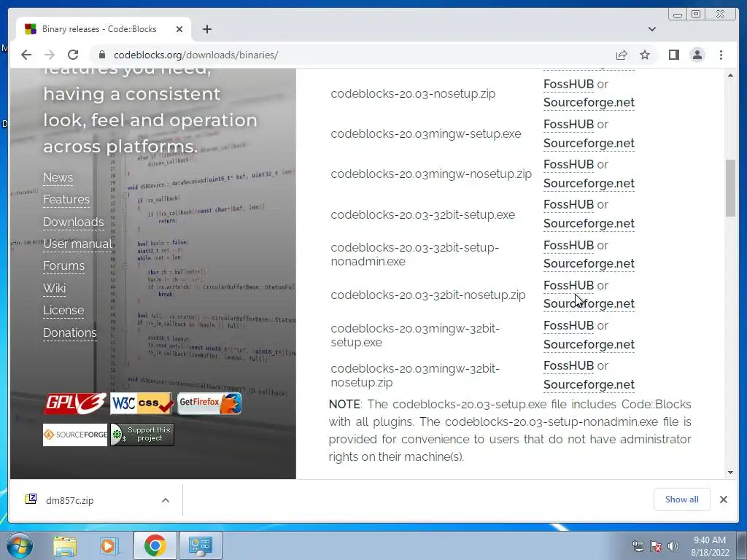
Task: Close the Binary releases tab
Action: [x=179, y=29]
